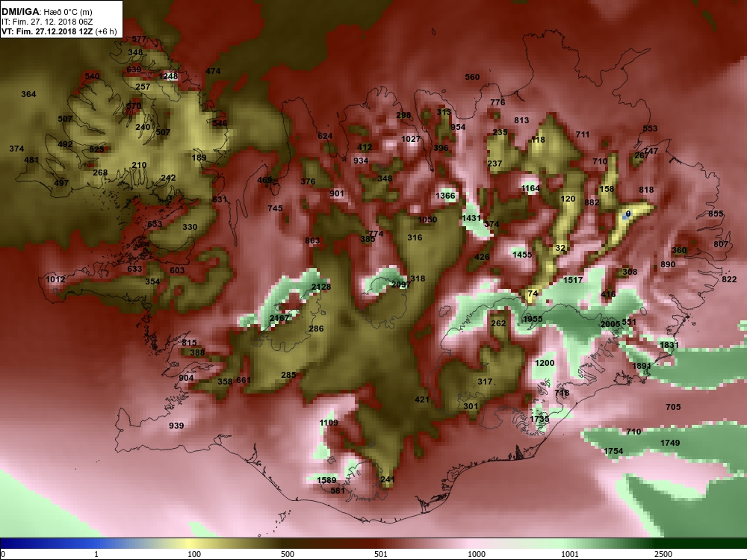Click the map value 421

422,399
